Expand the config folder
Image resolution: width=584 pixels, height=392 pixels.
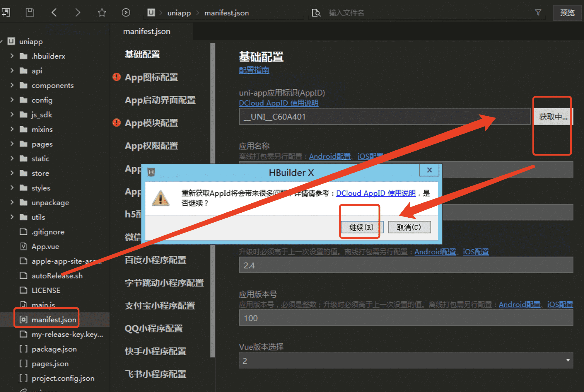12,100
